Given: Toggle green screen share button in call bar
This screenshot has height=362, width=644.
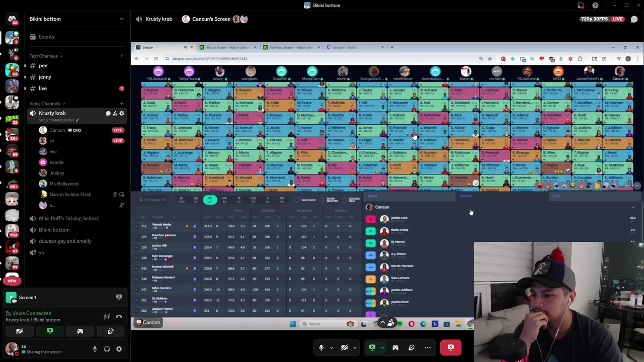Looking at the screenshot, I should pyautogui.click(x=372, y=347).
